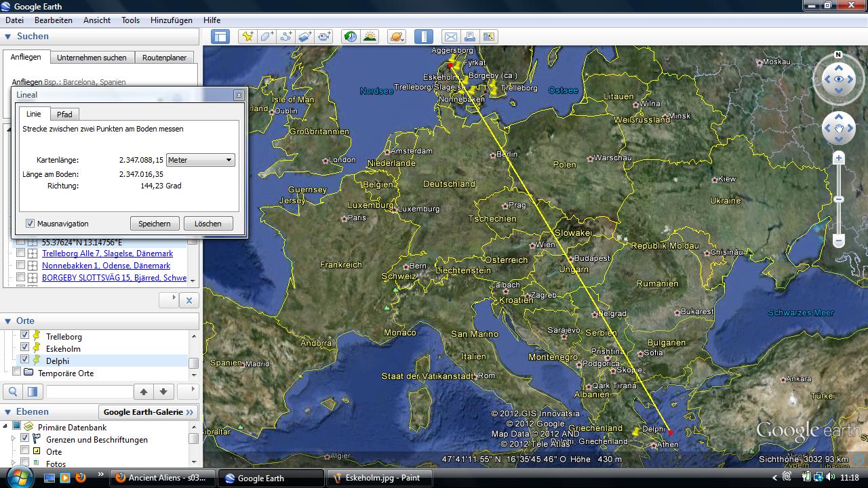Screen dimensions: 868x488
Task: Toggle Mausnavigation checkbox
Action: 30,224
